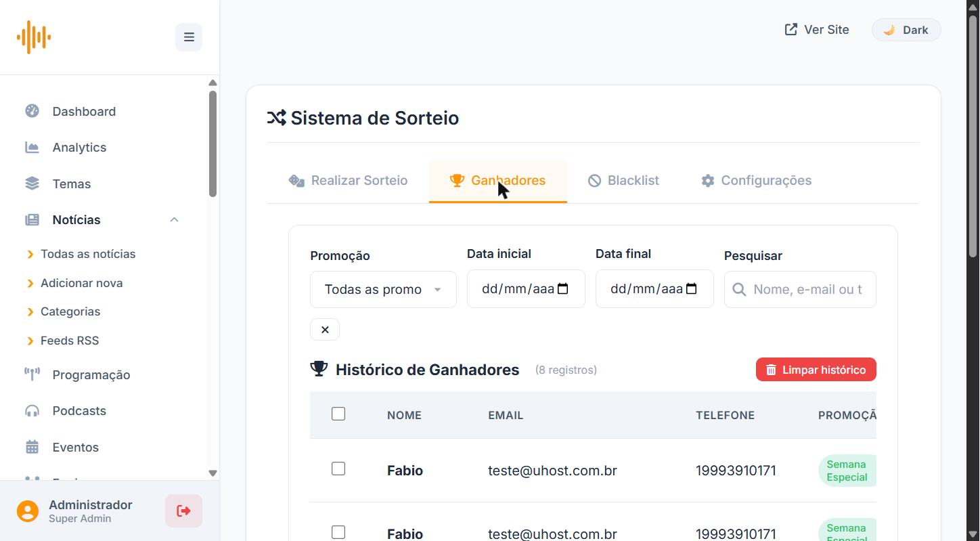This screenshot has width=980, height=541.
Task: Click the Dashboard gauge icon
Action: click(32, 111)
